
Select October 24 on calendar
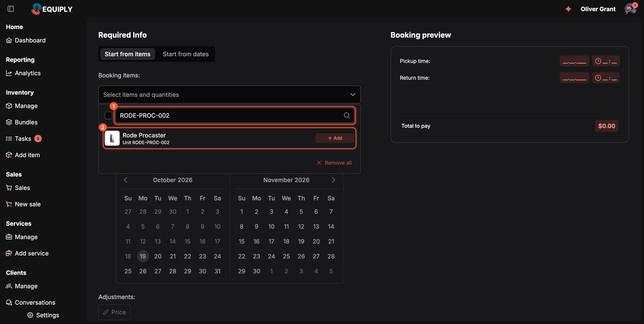[217, 256]
